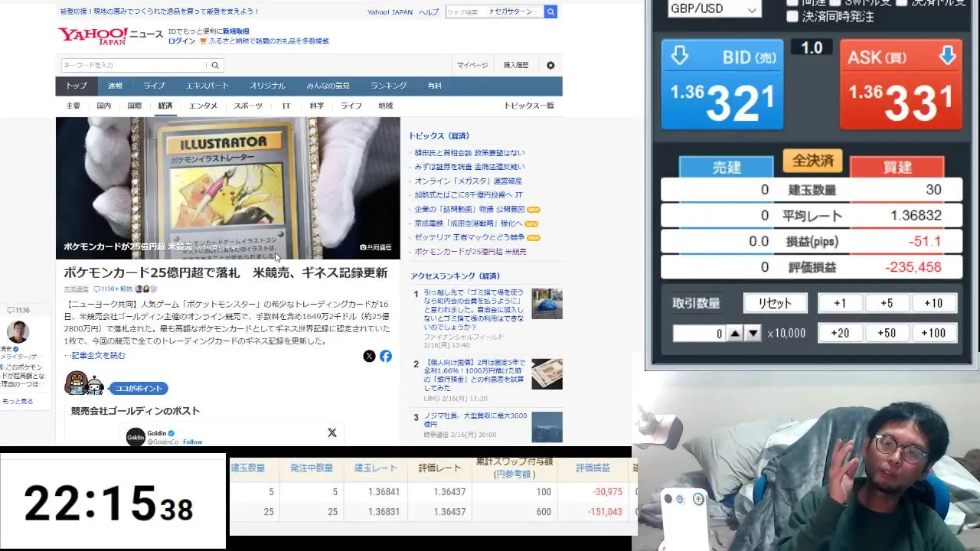Click the Goldin profile avatar
Viewport: 980px width, 551px height.
136,437
